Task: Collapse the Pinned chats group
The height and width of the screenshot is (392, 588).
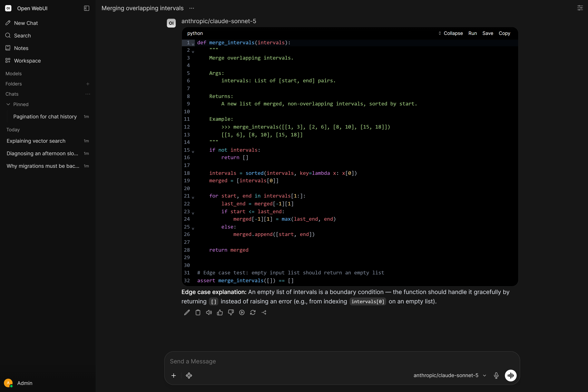Action: pos(17,104)
